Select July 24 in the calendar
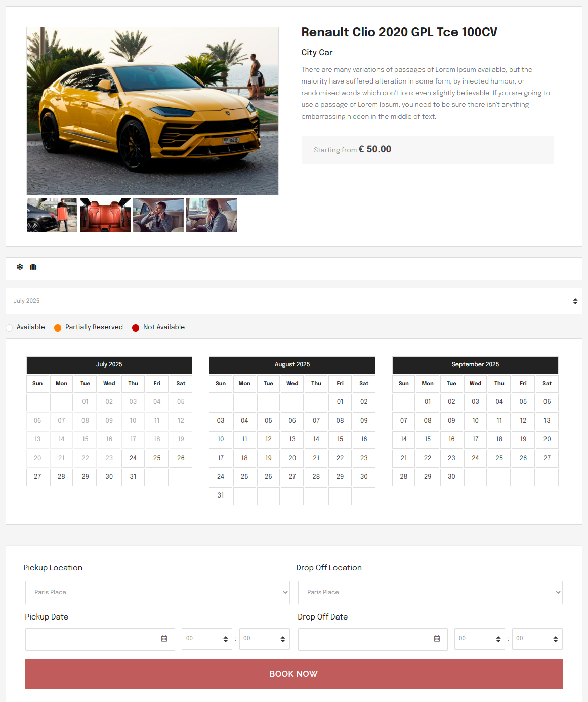Viewport: 588px width, 702px height. (133, 458)
